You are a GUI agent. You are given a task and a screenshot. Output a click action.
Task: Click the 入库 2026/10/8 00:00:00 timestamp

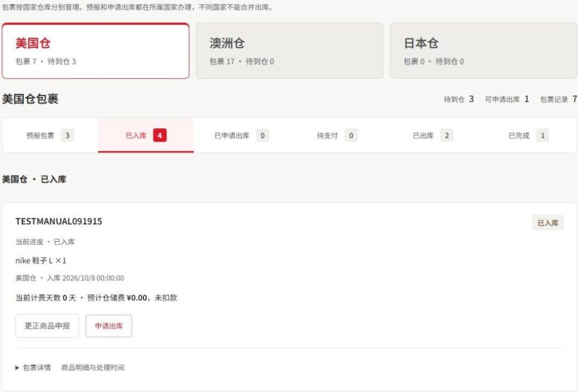[x=86, y=278]
